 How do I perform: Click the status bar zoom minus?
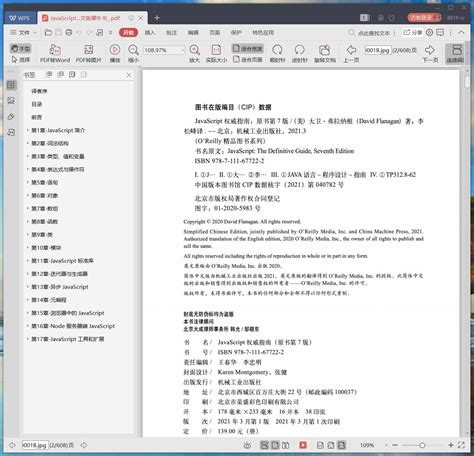(395, 445)
